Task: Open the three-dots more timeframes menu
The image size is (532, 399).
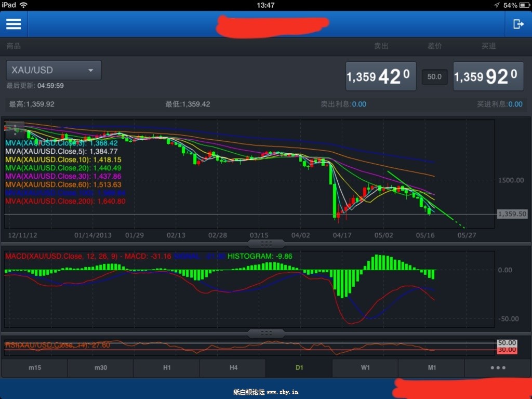Action: pyautogui.click(x=497, y=368)
